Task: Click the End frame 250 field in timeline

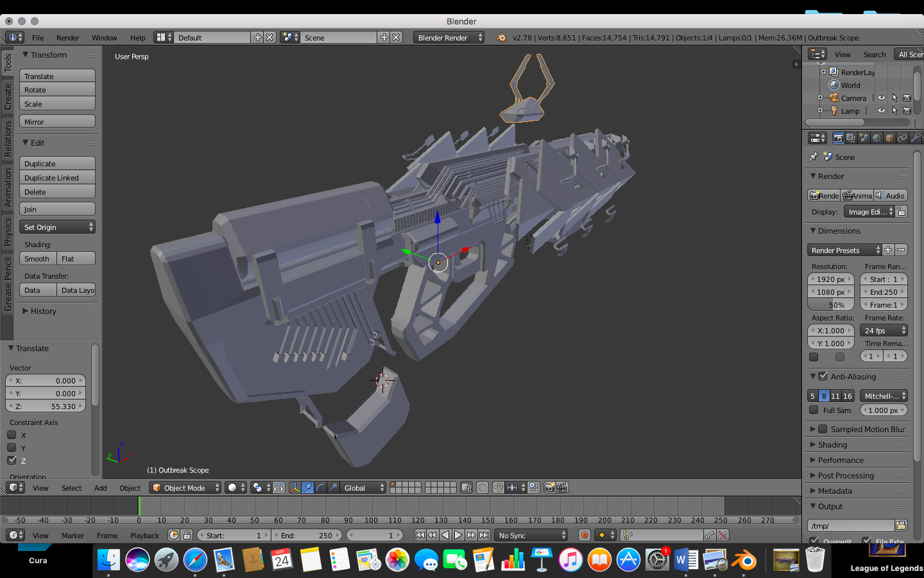Action: pos(308,535)
